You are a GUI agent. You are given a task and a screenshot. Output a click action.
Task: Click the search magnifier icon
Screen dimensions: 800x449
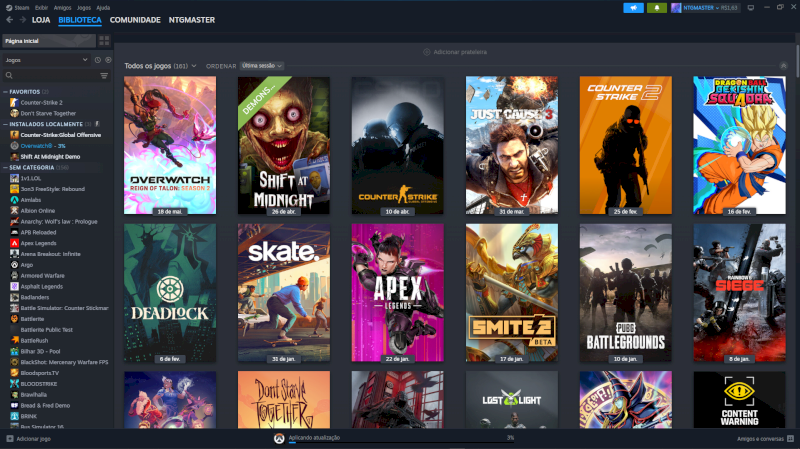(9, 76)
